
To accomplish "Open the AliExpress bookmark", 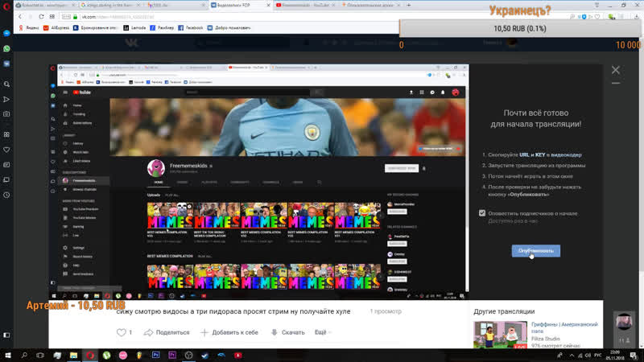I will (x=55, y=27).
